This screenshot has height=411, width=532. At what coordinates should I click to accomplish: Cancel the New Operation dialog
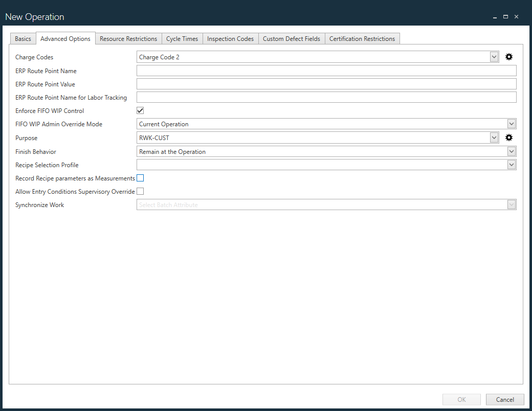505,399
